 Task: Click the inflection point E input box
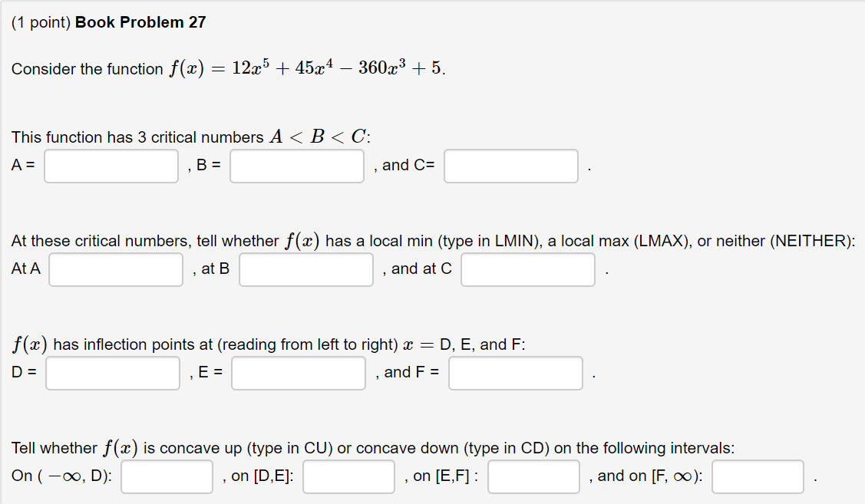point(298,373)
